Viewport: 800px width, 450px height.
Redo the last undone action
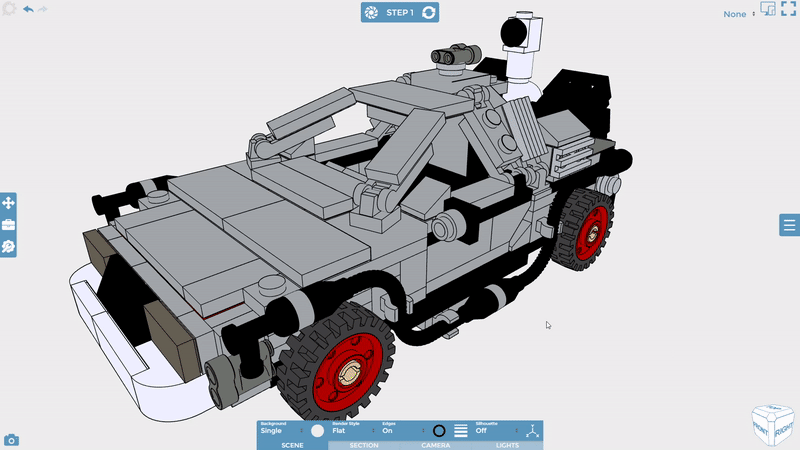(x=43, y=9)
